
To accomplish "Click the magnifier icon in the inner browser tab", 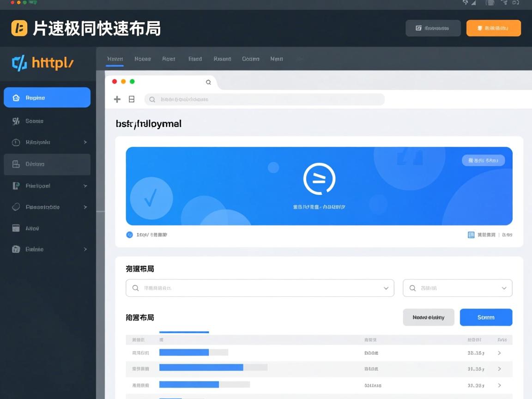I will (208, 82).
